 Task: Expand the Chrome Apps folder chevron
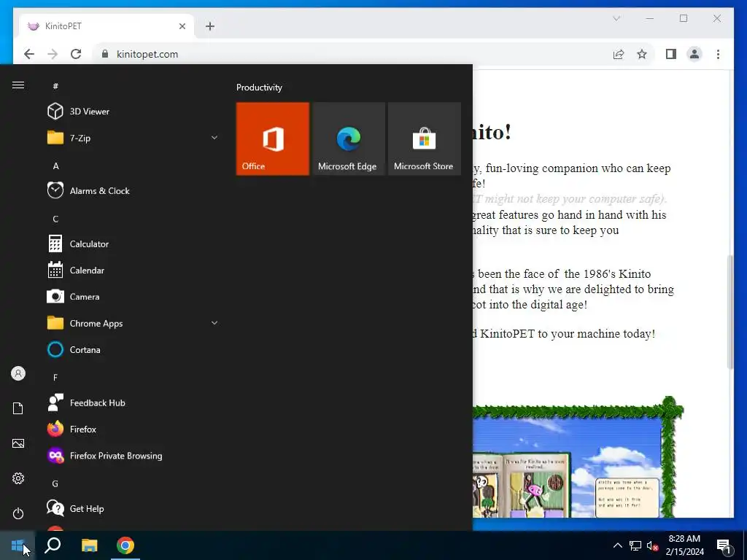pos(214,323)
